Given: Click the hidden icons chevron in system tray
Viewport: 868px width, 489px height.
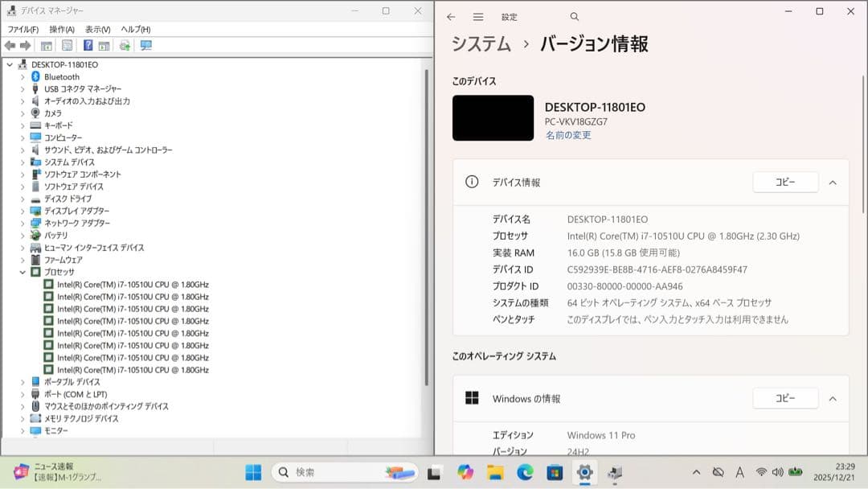Looking at the screenshot, I should (696, 472).
